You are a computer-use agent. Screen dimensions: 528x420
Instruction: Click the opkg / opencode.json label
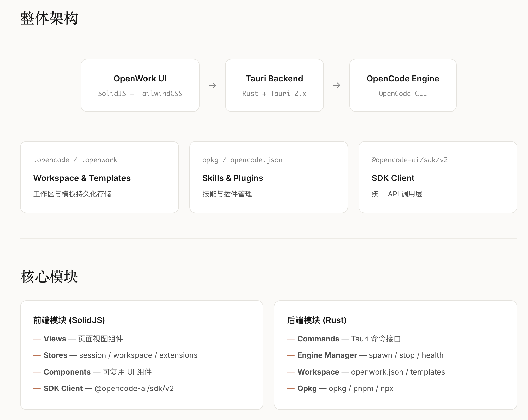242,160
